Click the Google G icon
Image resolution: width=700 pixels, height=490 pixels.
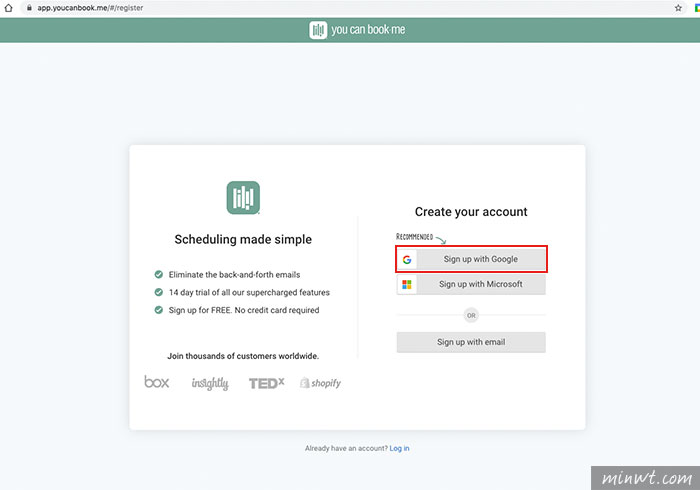click(407, 260)
